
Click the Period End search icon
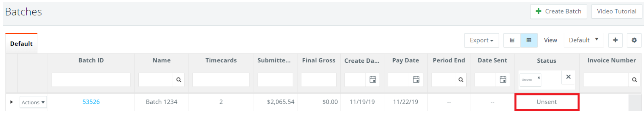coord(460,80)
